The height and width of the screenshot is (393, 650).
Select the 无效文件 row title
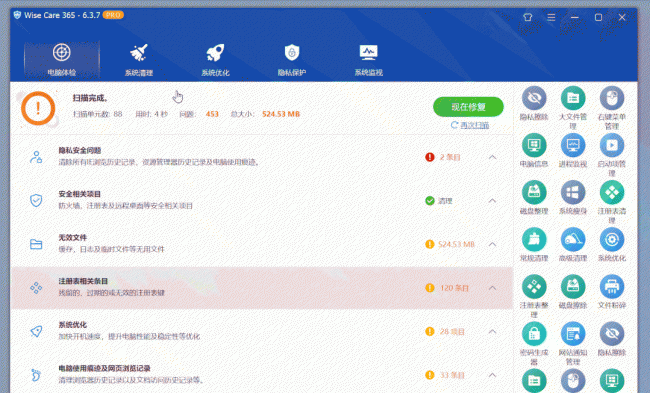coord(73,237)
